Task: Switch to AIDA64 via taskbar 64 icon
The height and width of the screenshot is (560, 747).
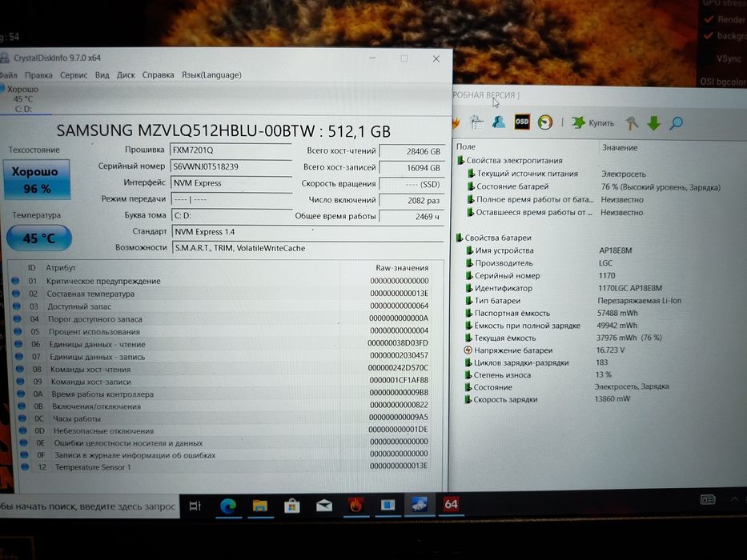Action: coord(451,505)
